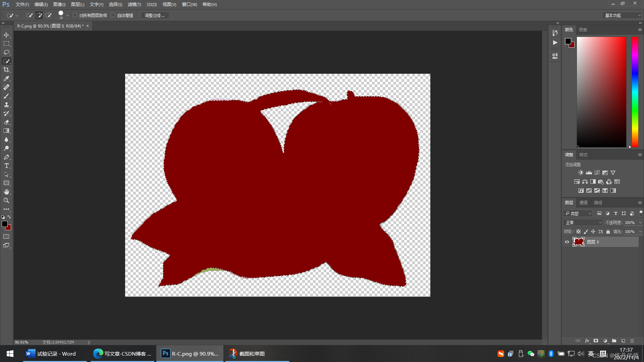
Task: Add a Levels adjustment
Action: tap(589, 173)
